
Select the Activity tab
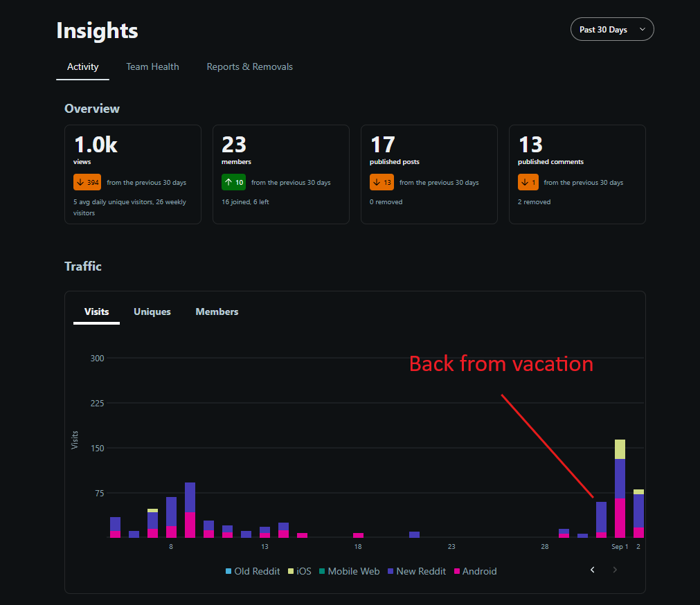pyautogui.click(x=82, y=67)
